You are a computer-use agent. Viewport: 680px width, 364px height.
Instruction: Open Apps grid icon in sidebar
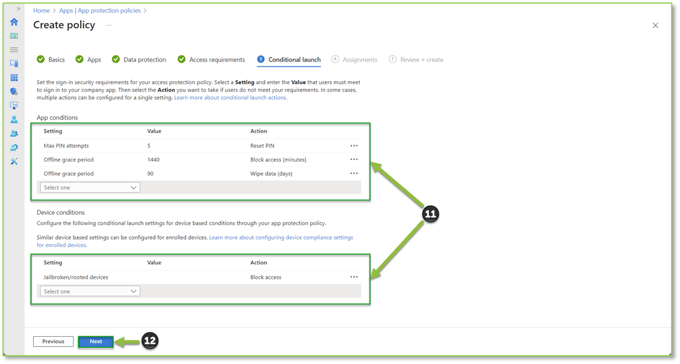point(14,78)
